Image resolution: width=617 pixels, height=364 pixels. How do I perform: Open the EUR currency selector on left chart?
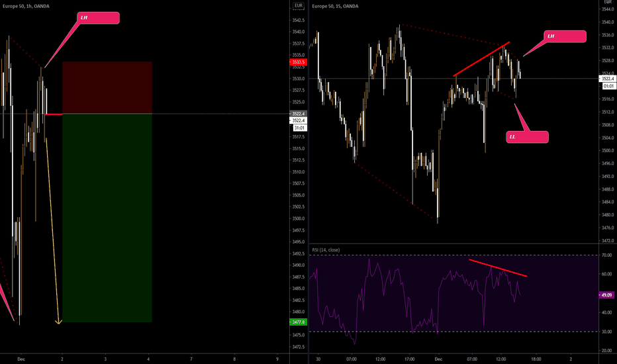click(299, 5)
